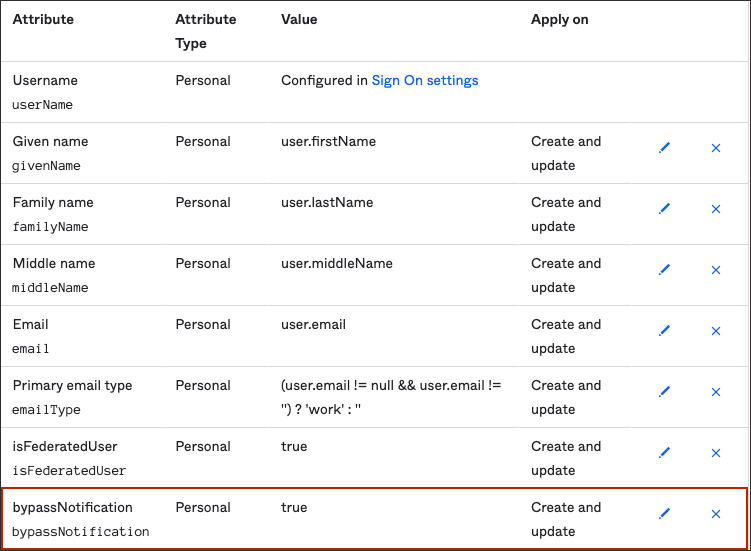751x551 pixels.
Task: Edit the bypassNotification attribute
Action: (664, 514)
